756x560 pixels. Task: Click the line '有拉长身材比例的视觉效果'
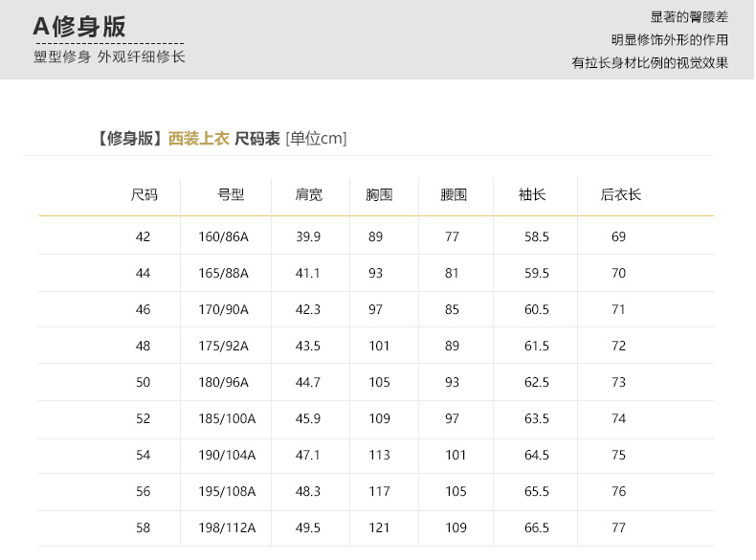[x=650, y=63]
